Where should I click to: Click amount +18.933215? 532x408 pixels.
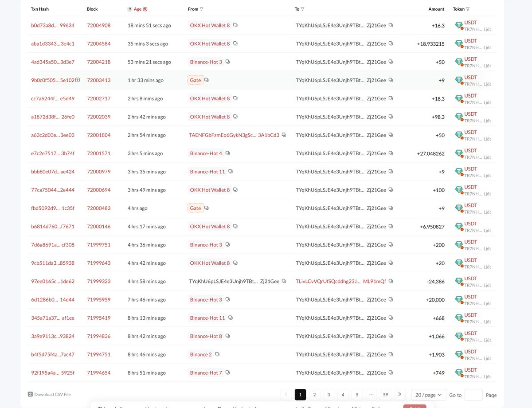pyautogui.click(x=431, y=44)
